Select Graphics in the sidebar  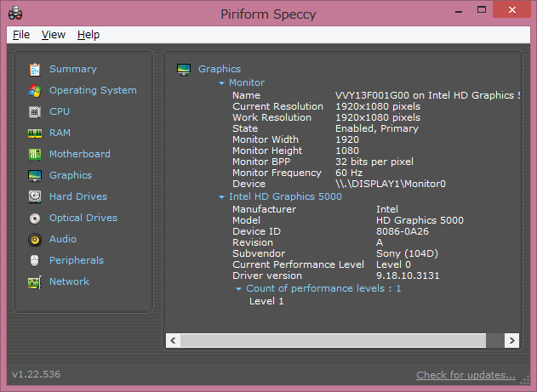point(71,175)
